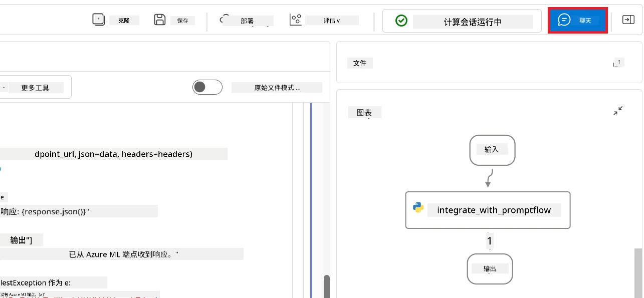Click the graph panel vertical scrollbar
The width and height of the screenshot is (644, 298).
click(638, 273)
